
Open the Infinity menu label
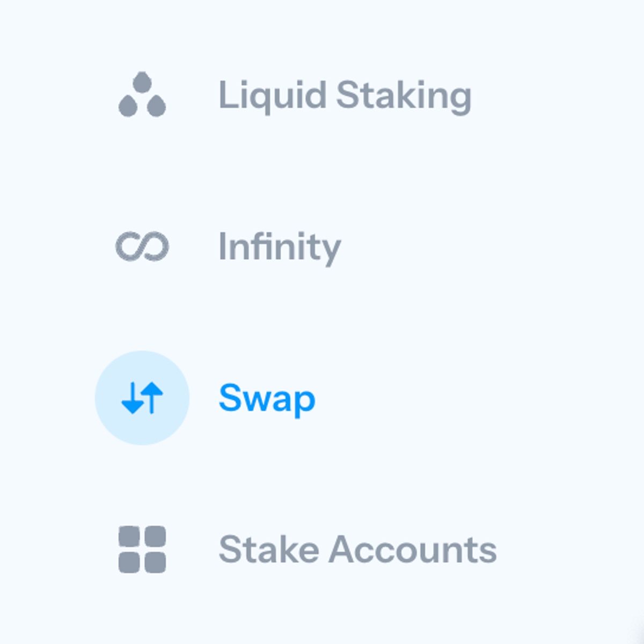pos(279,247)
